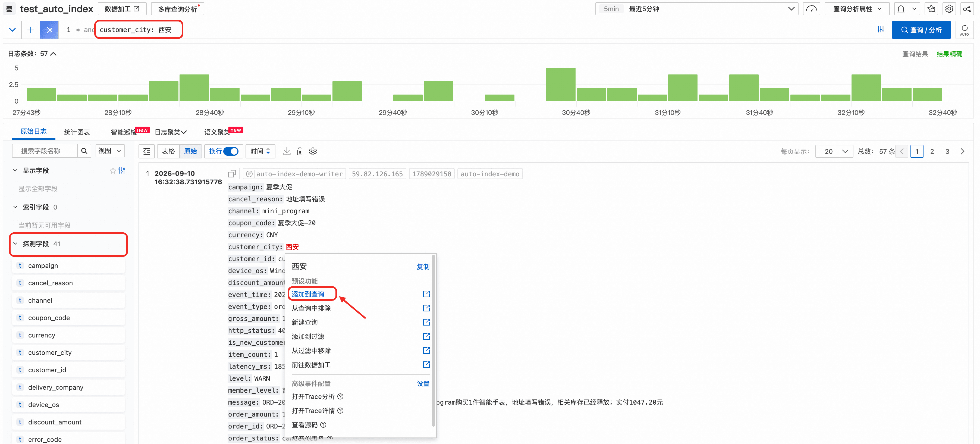Click the plus icon beside query box

pos(31,30)
